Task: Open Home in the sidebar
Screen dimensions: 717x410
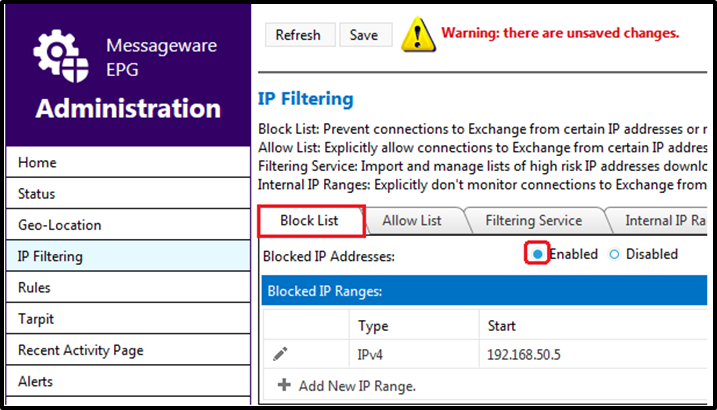Action: pyautogui.click(x=128, y=163)
